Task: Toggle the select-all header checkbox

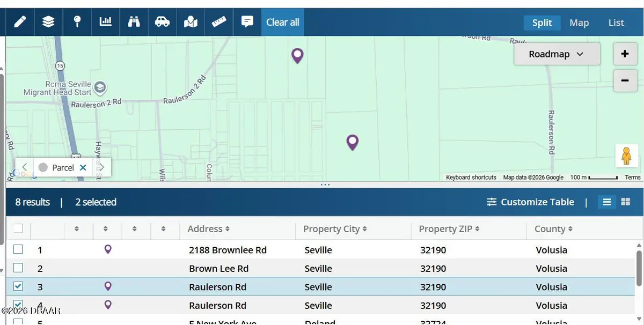Action: tap(18, 228)
